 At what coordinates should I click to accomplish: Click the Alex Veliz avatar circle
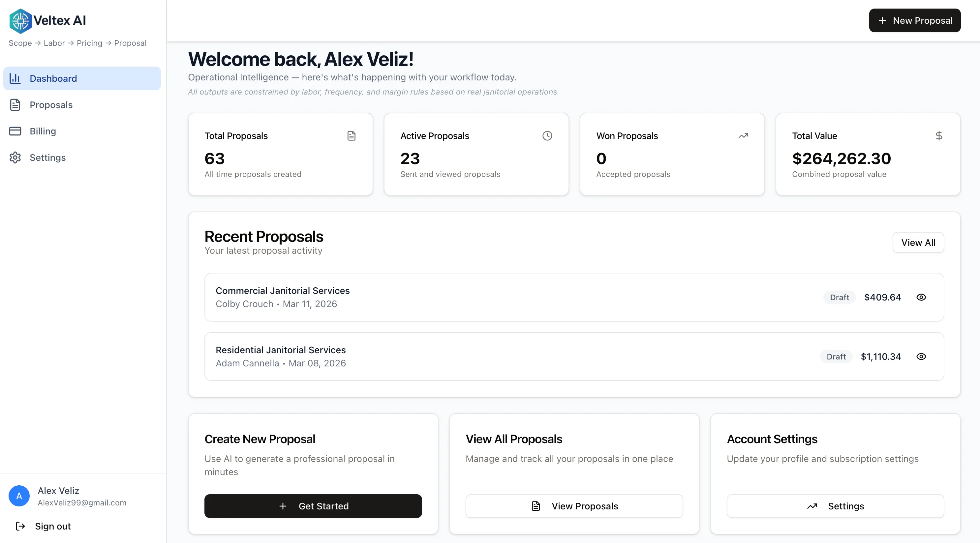pyautogui.click(x=19, y=496)
